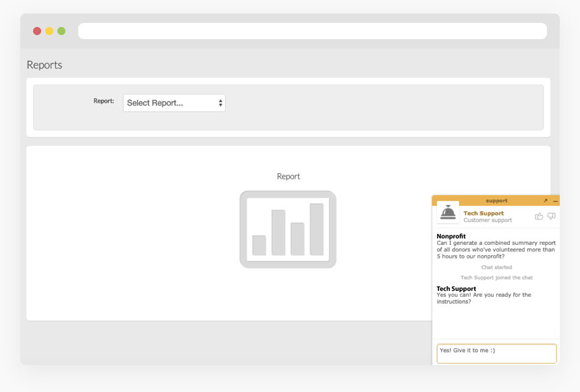
Task: Rate the chat with thumbs down
Action: 550,216
